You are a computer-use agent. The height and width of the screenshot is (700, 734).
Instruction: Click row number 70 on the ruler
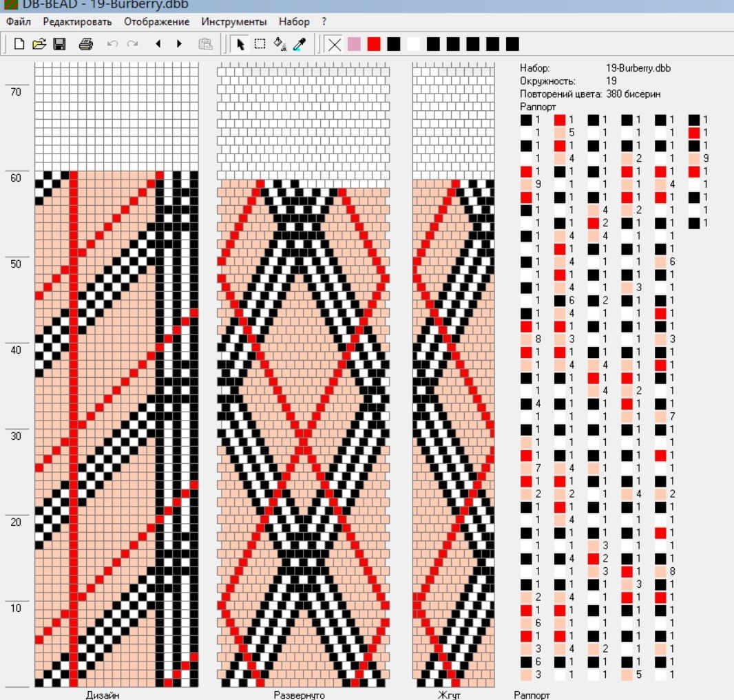coord(16,92)
